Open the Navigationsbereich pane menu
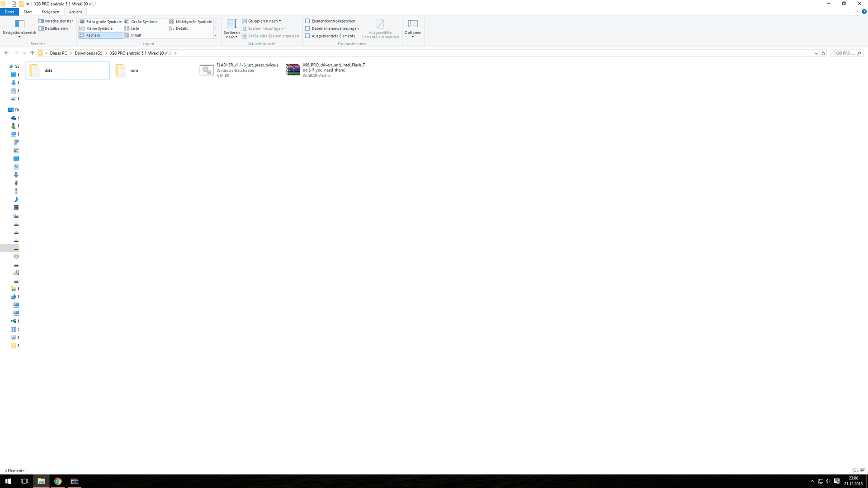 point(19,28)
